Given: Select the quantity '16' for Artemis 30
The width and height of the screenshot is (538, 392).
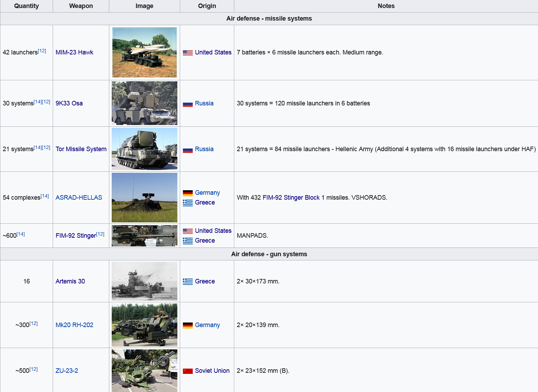Looking at the screenshot, I should point(27,281).
